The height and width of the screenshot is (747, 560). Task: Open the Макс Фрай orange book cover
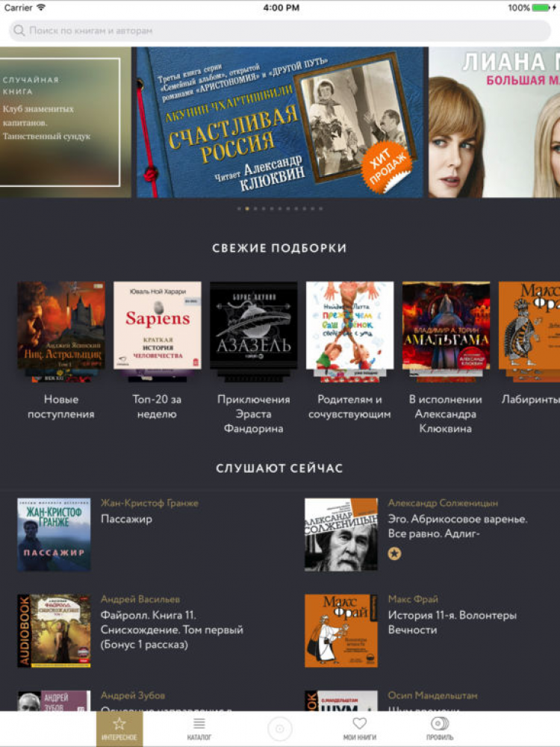(341, 630)
